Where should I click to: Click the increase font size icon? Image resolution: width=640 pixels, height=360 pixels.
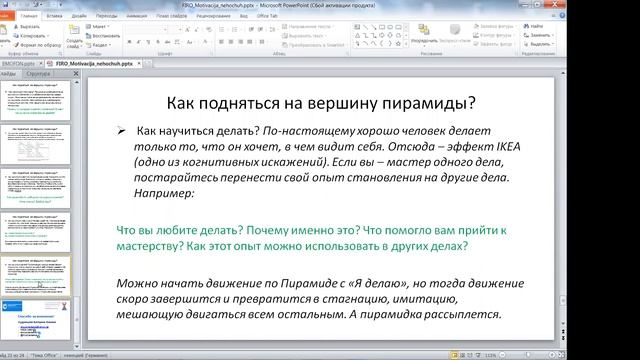tap(187, 29)
